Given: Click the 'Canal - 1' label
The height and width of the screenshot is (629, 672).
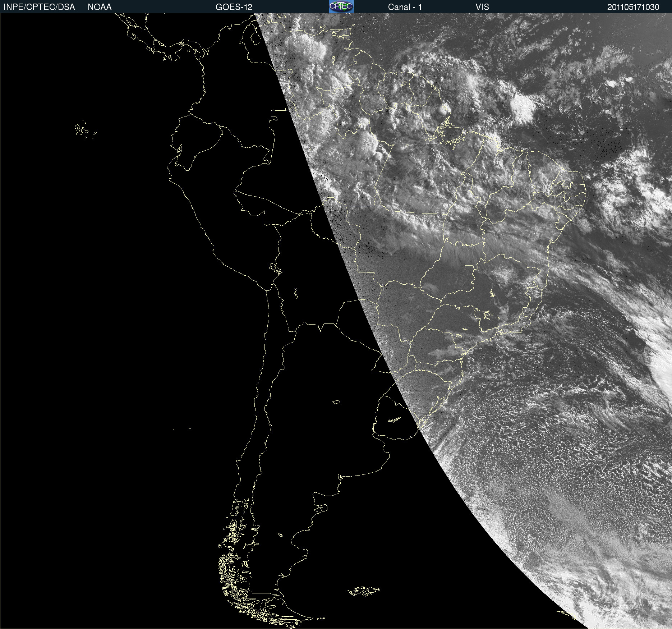Looking at the screenshot, I should pyautogui.click(x=405, y=7).
